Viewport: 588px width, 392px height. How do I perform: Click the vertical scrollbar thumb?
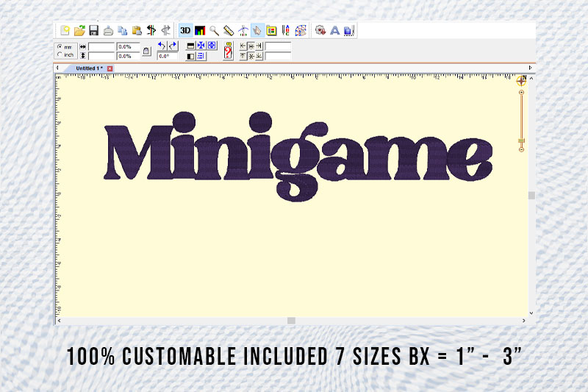click(x=531, y=196)
